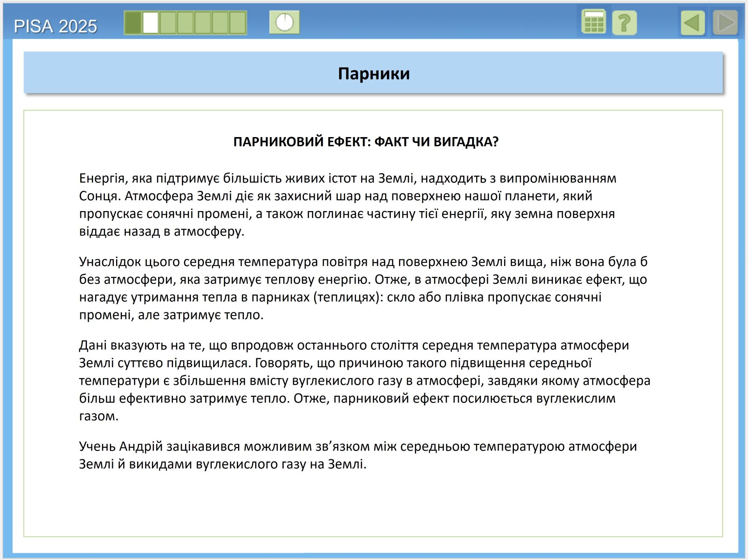Go to next page with right arrow
748x560 pixels.
(x=725, y=23)
